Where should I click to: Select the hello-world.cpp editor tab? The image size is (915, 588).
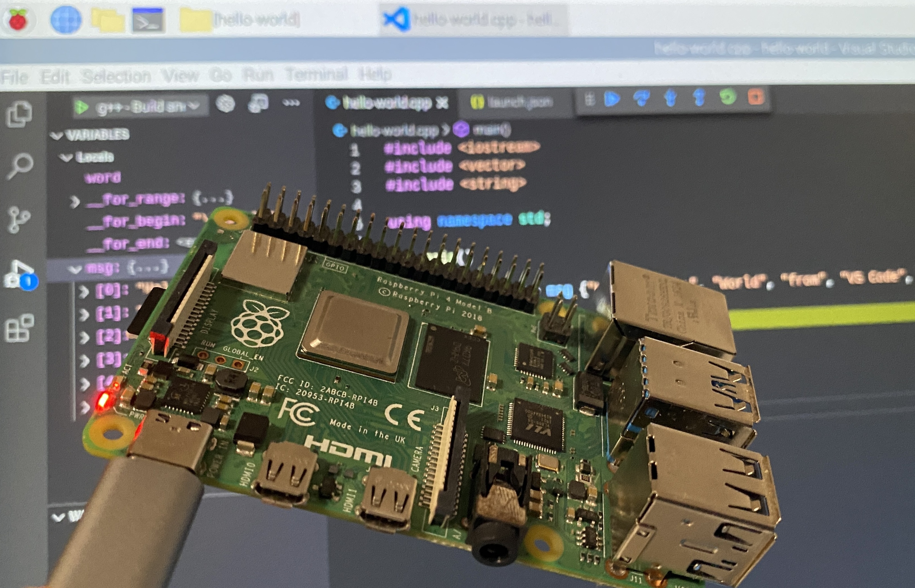386,102
